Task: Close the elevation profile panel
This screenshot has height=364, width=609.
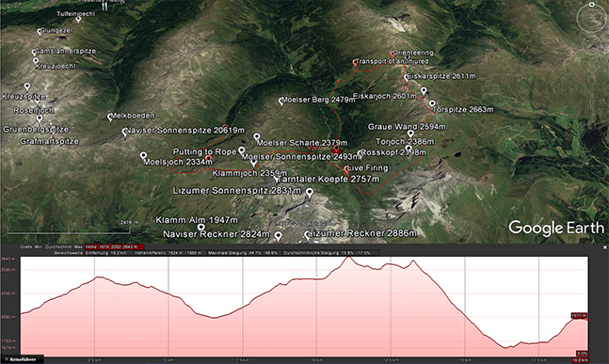Action: [604, 247]
